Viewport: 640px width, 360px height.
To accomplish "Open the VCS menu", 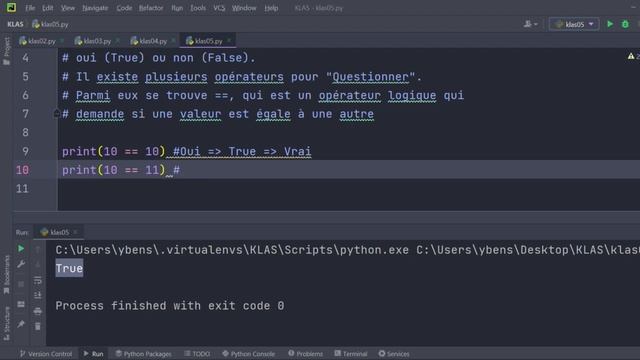I will pos(219,8).
